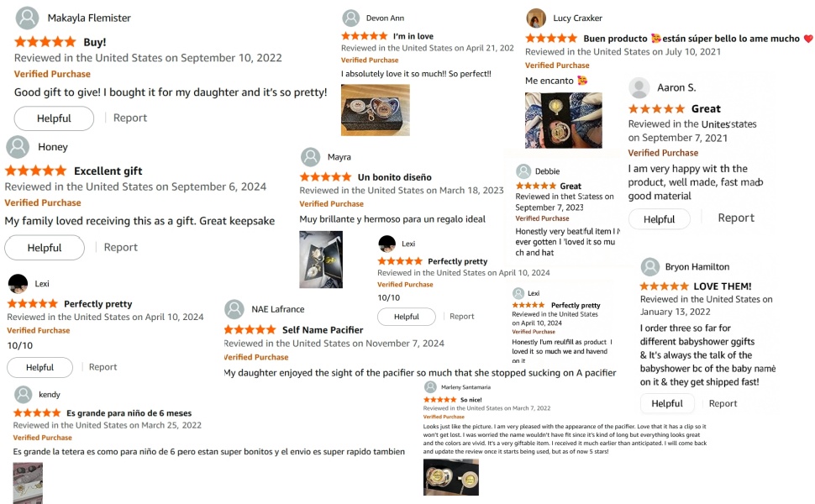This screenshot has width=815, height=504.
Task: Report Aaron S.'s "Great" review
Action: (736, 218)
